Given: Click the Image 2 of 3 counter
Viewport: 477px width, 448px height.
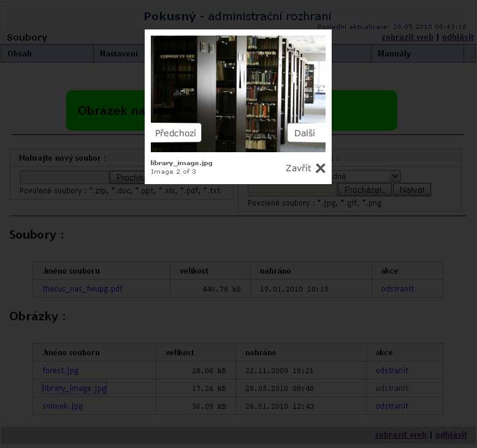Looking at the screenshot, I should click(174, 171).
